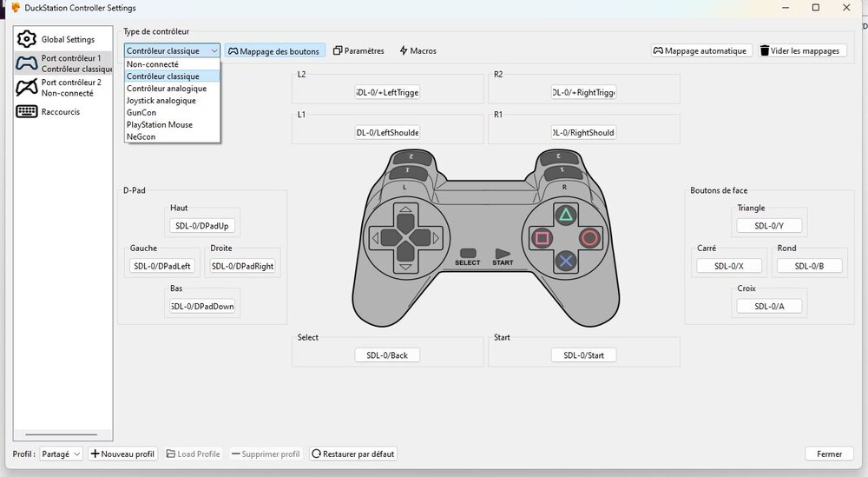This screenshot has height=477, width=868.
Task: Click the sidebar horizontal scrollbar
Action: click(x=61, y=434)
